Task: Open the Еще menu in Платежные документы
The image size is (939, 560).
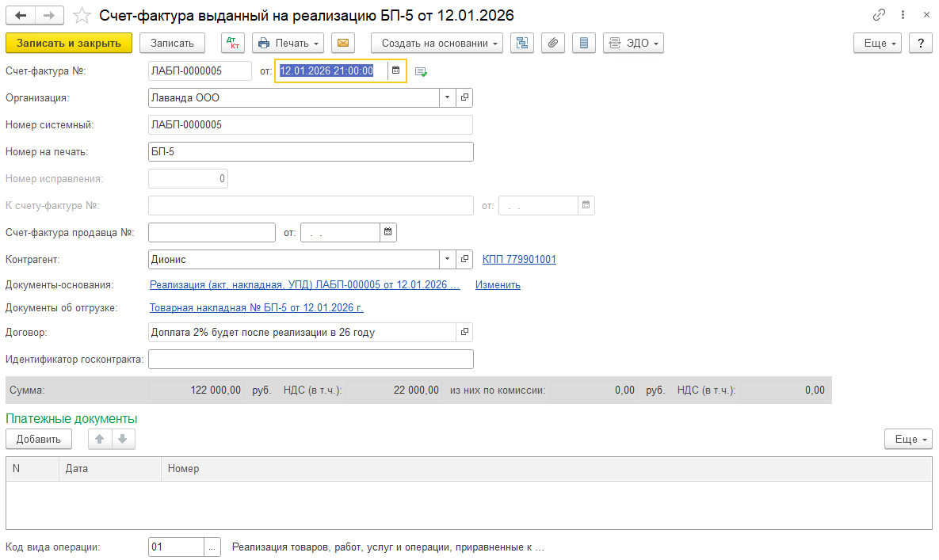Action: click(x=908, y=438)
